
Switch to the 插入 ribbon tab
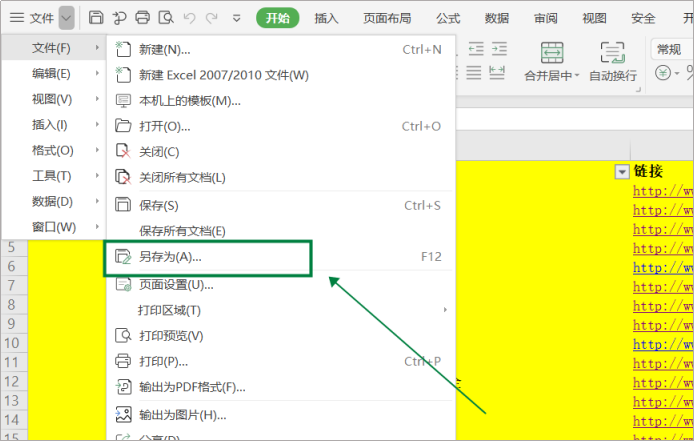[x=326, y=18]
